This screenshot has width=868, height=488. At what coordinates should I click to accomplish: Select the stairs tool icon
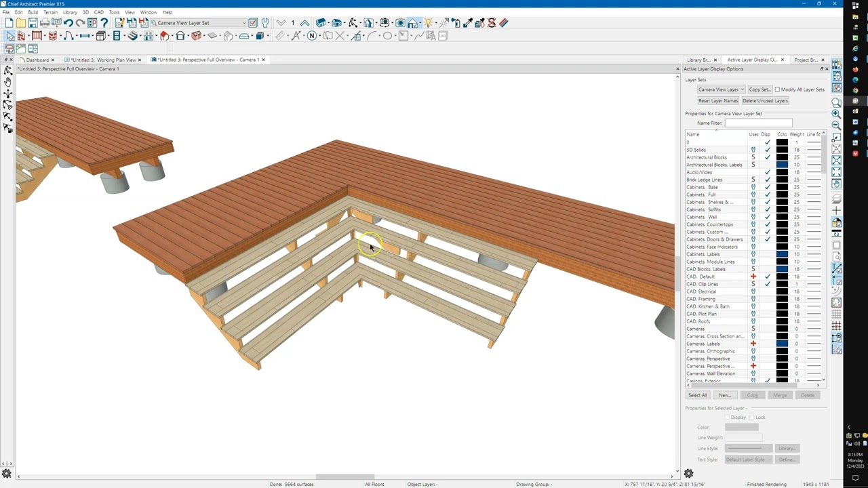coord(133,35)
